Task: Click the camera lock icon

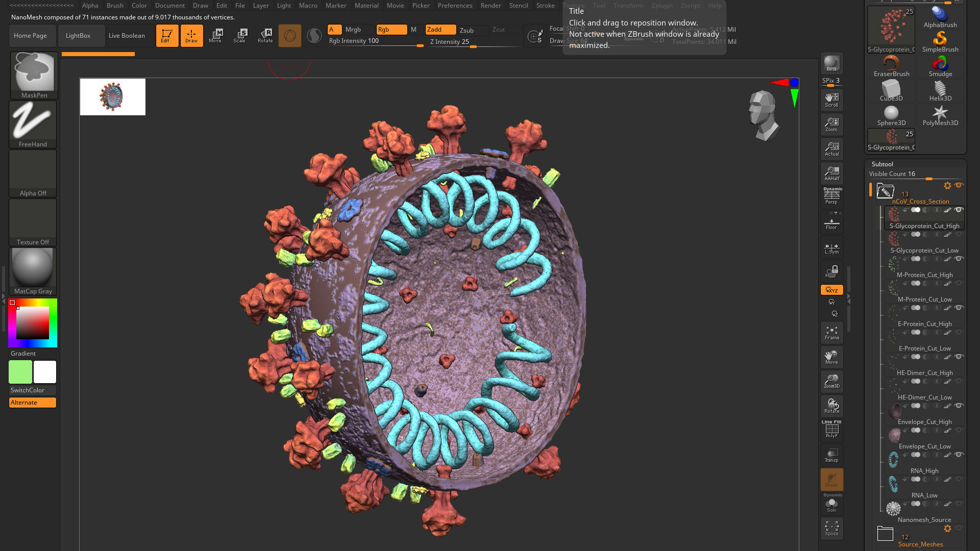Action: [831, 270]
